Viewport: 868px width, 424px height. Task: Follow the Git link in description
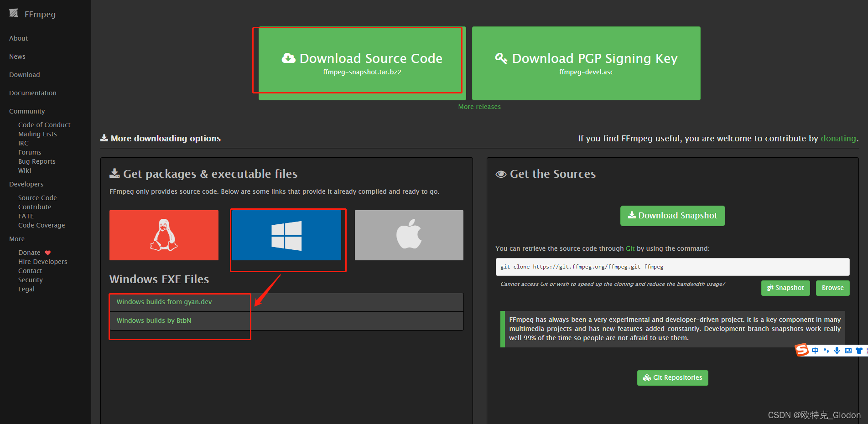630,248
